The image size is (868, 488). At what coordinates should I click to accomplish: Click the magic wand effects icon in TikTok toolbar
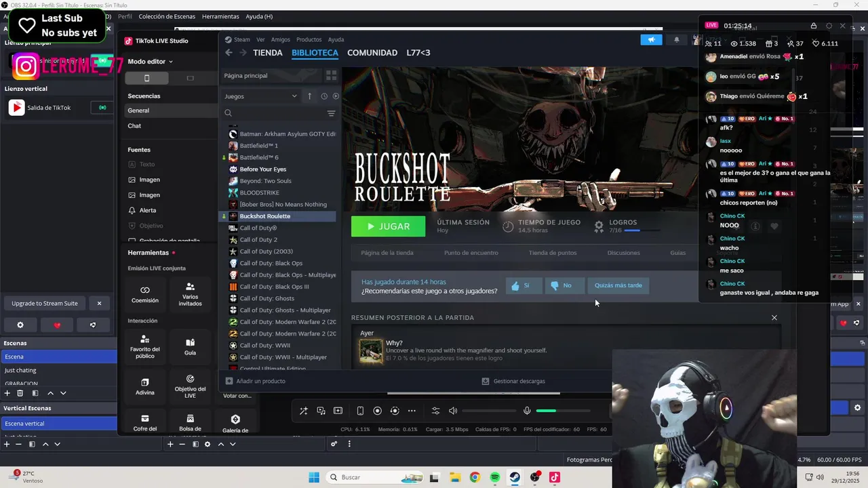pos(303,411)
